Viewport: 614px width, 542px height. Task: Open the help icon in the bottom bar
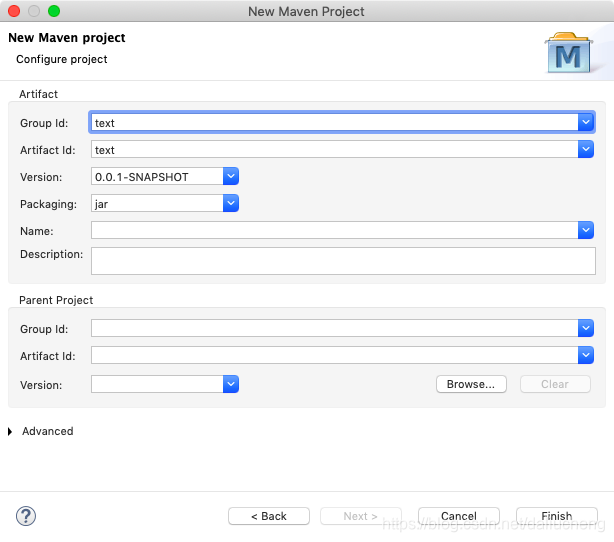tap(26, 516)
